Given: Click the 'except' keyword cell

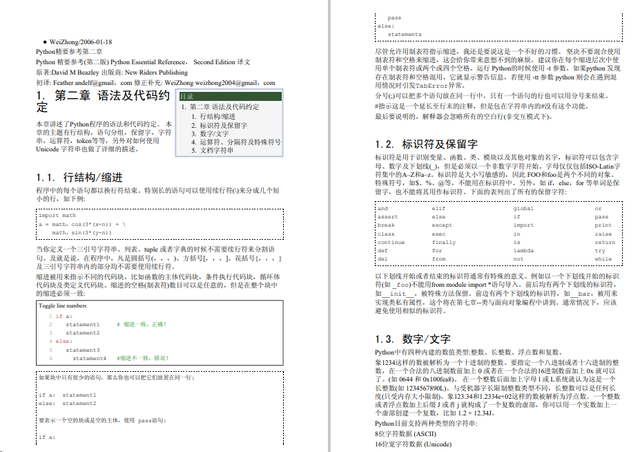Looking at the screenshot, I should coord(442,225).
